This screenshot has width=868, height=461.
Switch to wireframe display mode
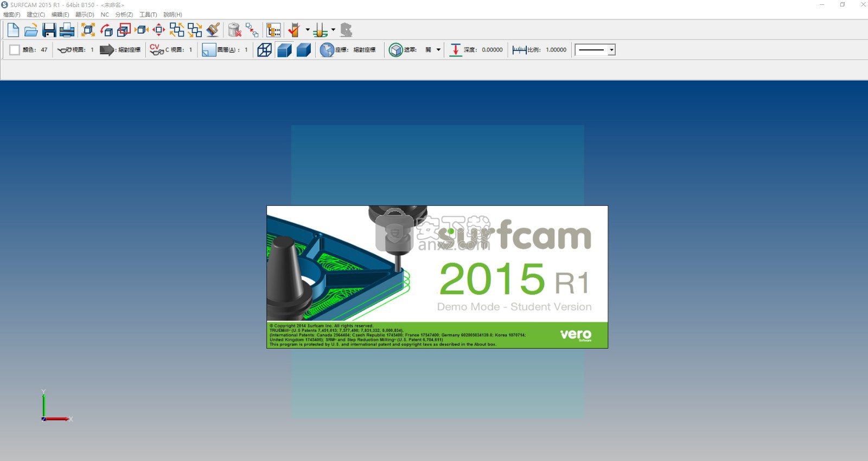click(264, 50)
